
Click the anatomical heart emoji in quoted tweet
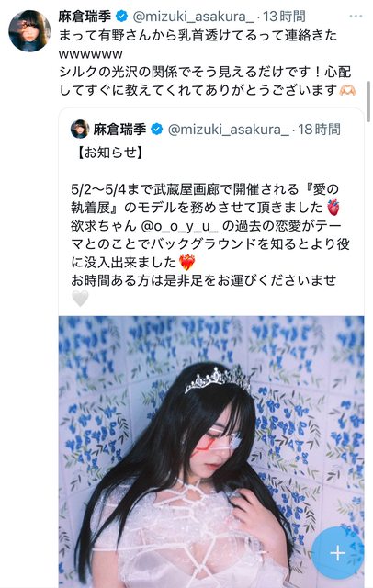333,208
